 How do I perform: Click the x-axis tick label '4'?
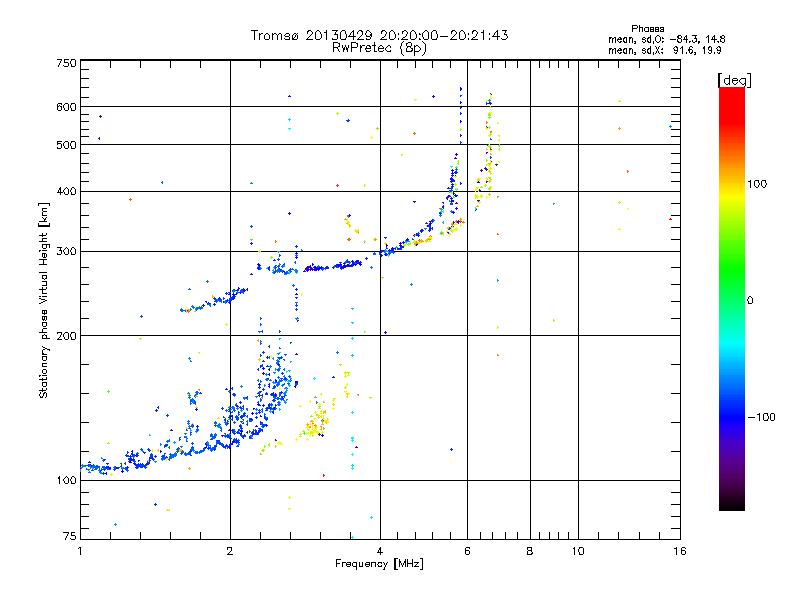[x=380, y=551]
